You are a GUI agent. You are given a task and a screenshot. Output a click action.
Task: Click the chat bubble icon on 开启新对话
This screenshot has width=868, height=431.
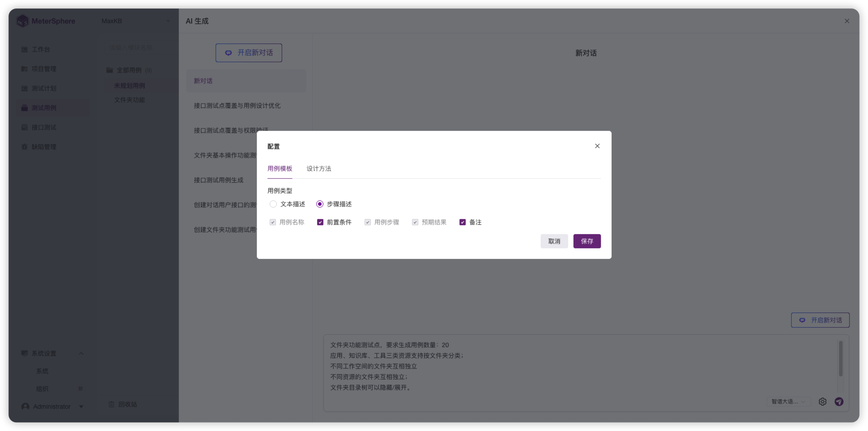(x=228, y=52)
